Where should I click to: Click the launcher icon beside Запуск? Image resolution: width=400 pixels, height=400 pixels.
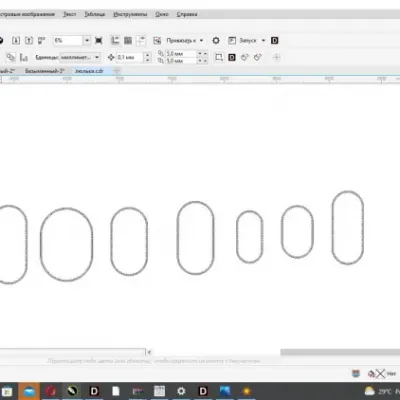pos(232,41)
